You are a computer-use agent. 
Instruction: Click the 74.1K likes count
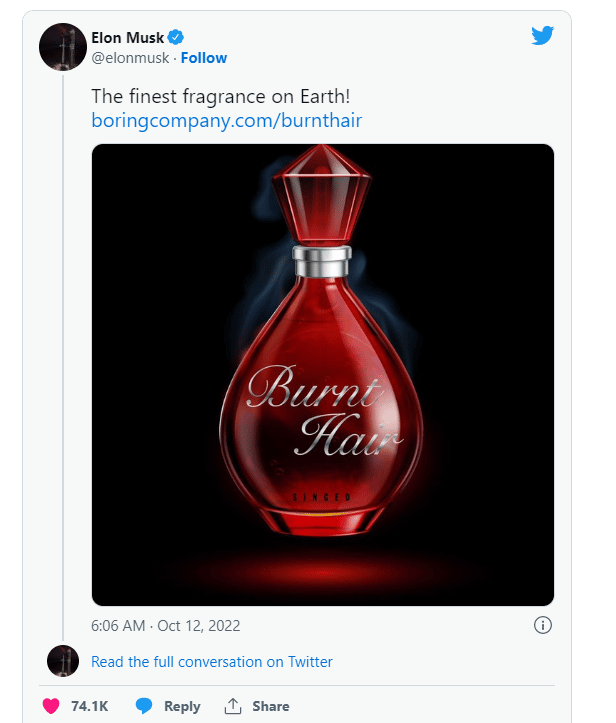[x=89, y=706]
